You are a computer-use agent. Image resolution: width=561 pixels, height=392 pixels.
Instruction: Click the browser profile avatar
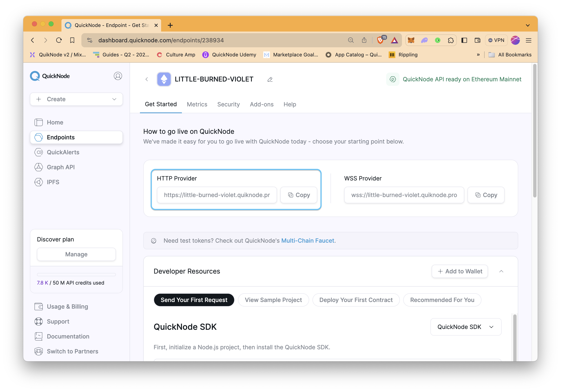[x=515, y=40]
